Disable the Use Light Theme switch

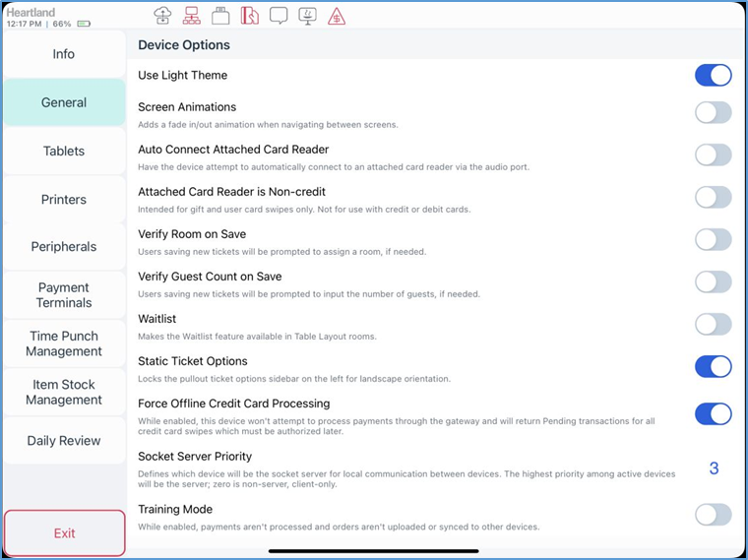coord(713,76)
